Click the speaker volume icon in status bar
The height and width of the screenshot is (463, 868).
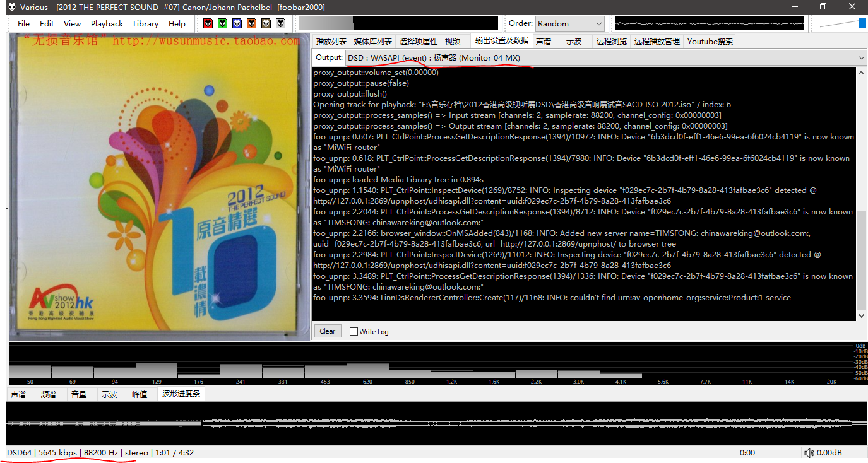point(809,452)
